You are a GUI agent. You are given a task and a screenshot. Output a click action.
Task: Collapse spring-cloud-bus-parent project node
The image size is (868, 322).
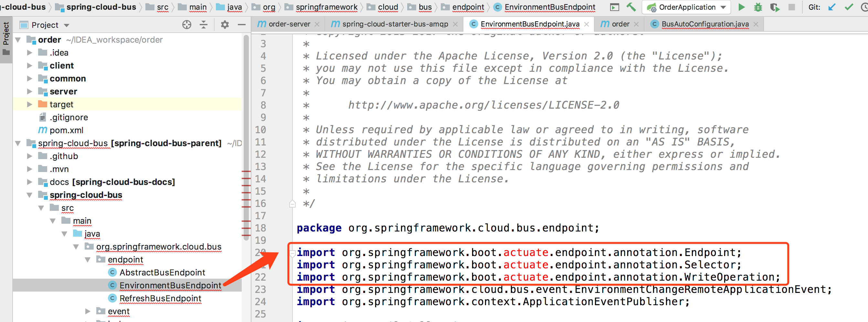pos(18,143)
